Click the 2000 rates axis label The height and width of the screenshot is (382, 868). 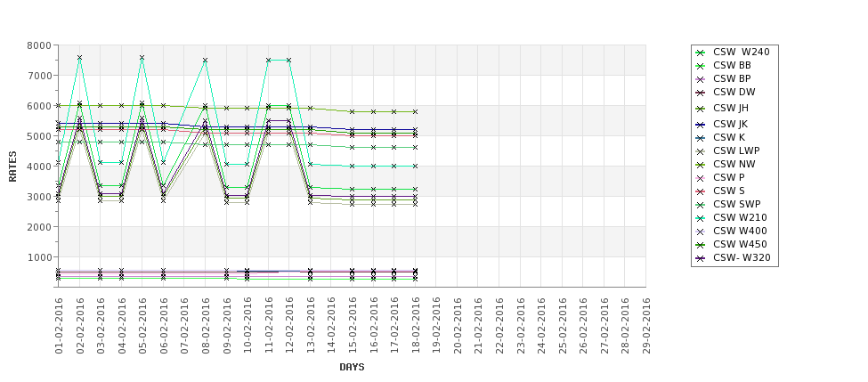coord(39,227)
